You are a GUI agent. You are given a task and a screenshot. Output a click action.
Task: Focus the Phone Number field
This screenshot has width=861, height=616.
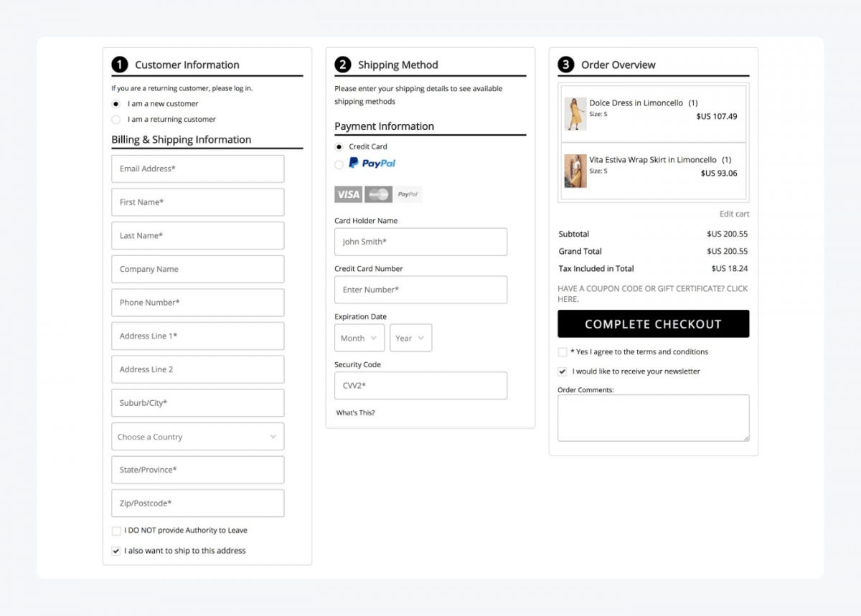[x=198, y=303]
